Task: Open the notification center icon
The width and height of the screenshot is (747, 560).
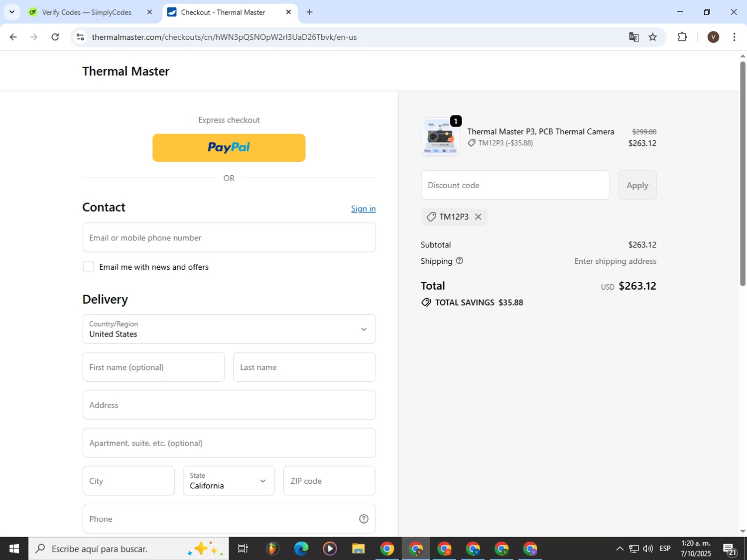Action: (x=730, y=549)
